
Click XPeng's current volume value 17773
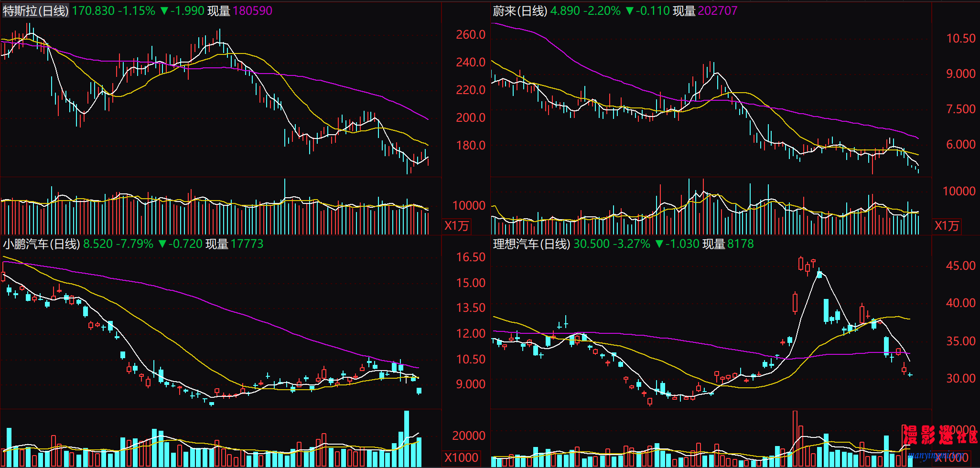[247, 244]
